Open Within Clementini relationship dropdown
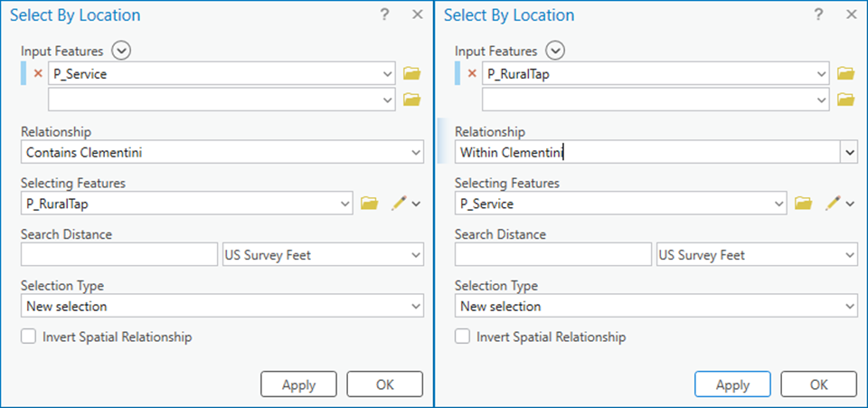The image size is (868, 408). coord(849,153)
